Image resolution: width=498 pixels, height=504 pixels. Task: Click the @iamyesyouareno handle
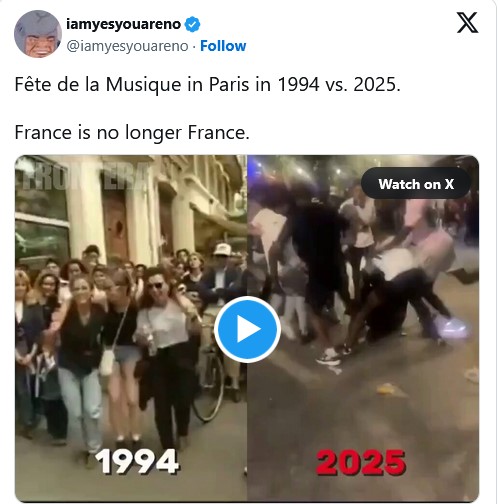click(x=127, y=46)
